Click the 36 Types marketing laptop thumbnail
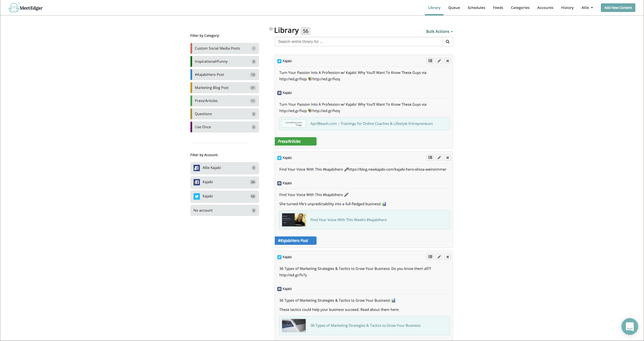 (294, 325)
